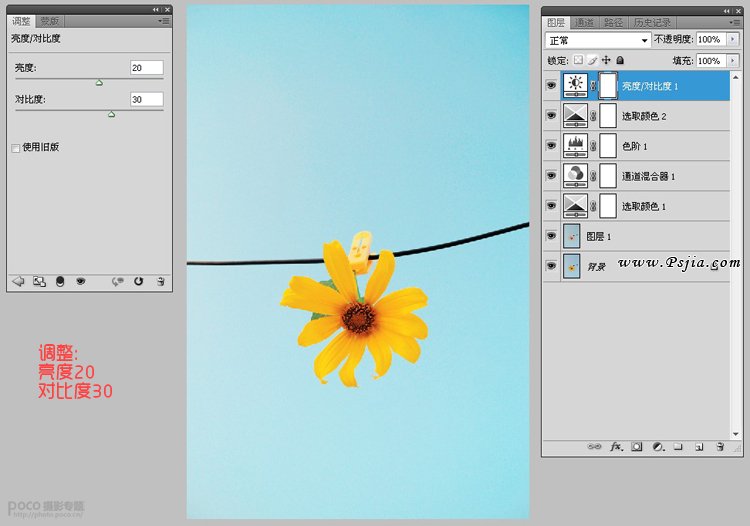This screenshot has width=750, height=526.
Task: Click the create new group folder icon
Action: (x=678, y=447)
